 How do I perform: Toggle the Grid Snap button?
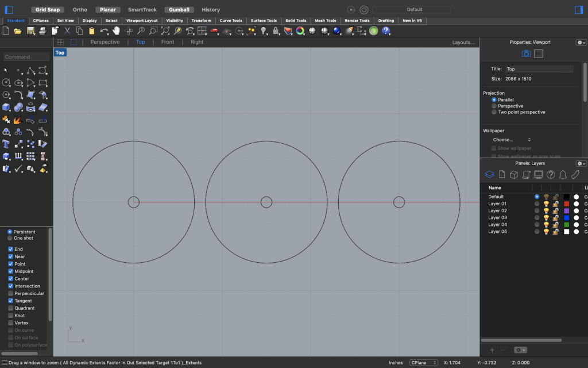click(x=48, y=10)
